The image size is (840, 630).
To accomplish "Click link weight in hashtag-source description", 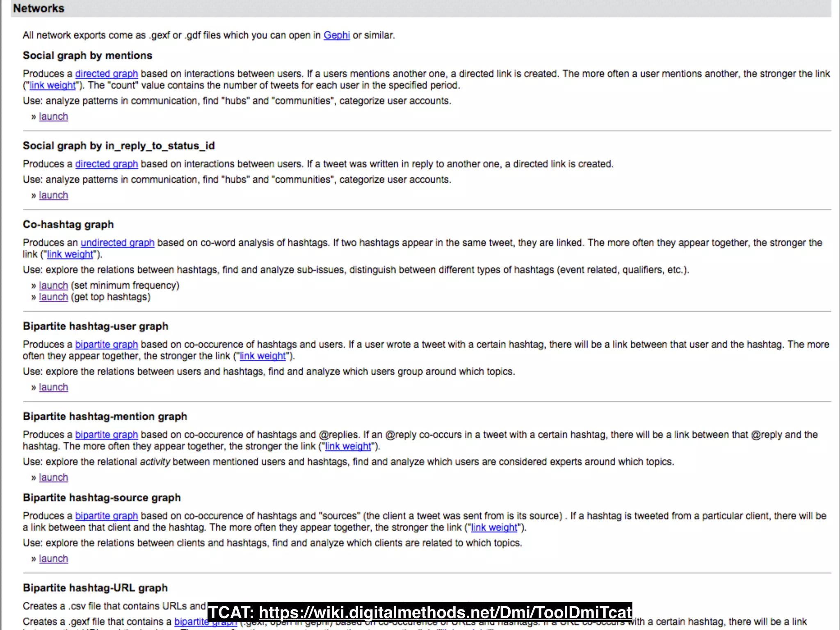I will (494, 527).
